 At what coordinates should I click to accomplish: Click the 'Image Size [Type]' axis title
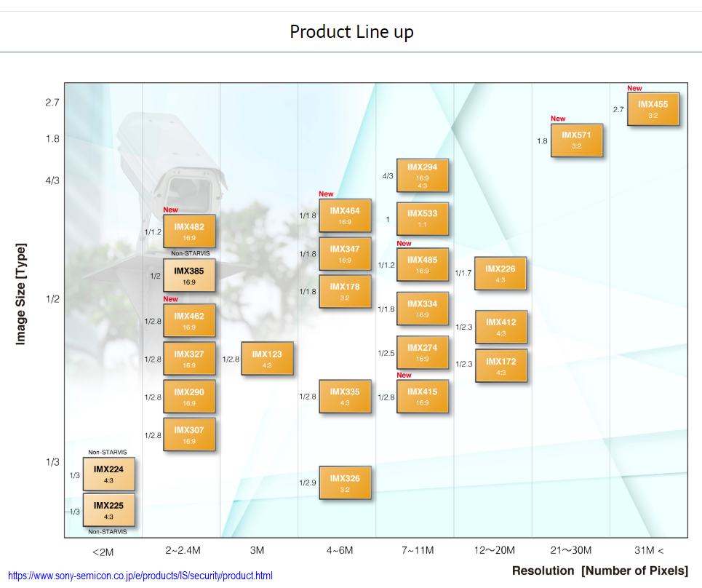tap(20, 294)
